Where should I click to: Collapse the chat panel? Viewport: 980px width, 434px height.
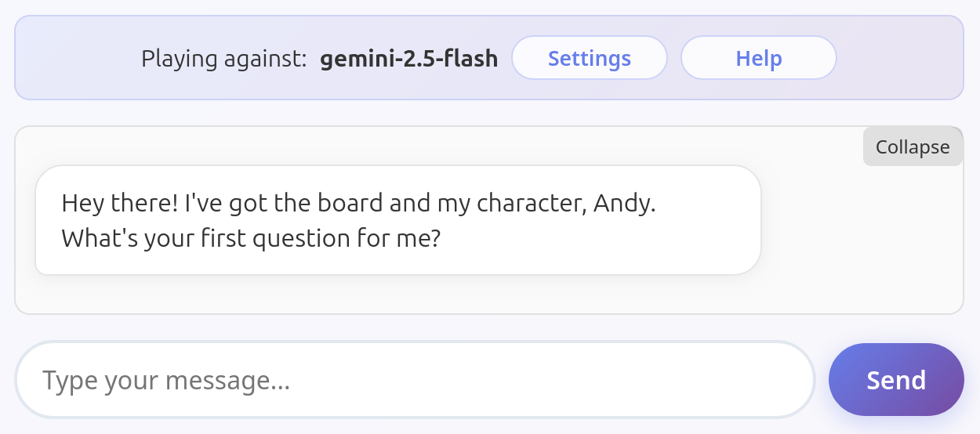click(x=913, y=146)
